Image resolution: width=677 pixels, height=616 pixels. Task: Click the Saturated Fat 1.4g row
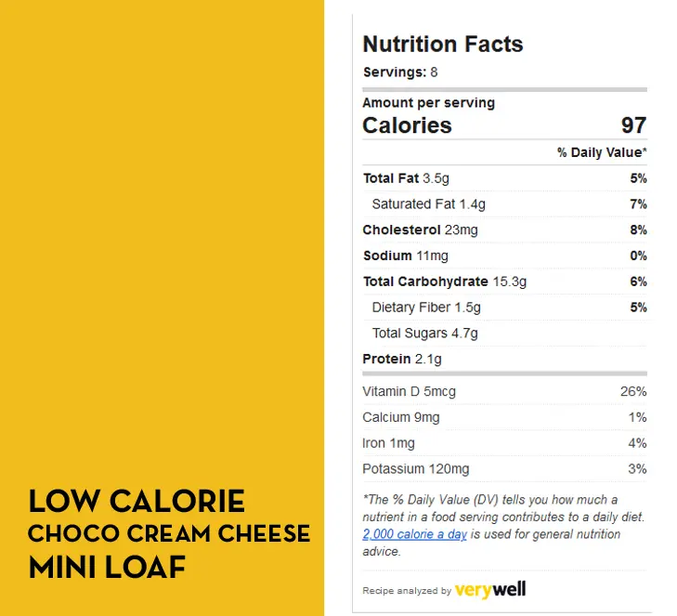pyautogui.click(x=504, y=204)
